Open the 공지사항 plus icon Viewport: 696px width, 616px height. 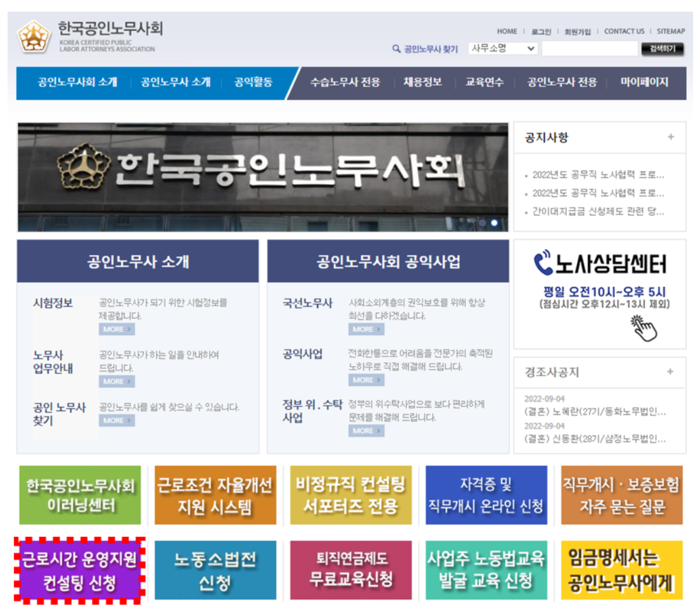click(671, 137)
